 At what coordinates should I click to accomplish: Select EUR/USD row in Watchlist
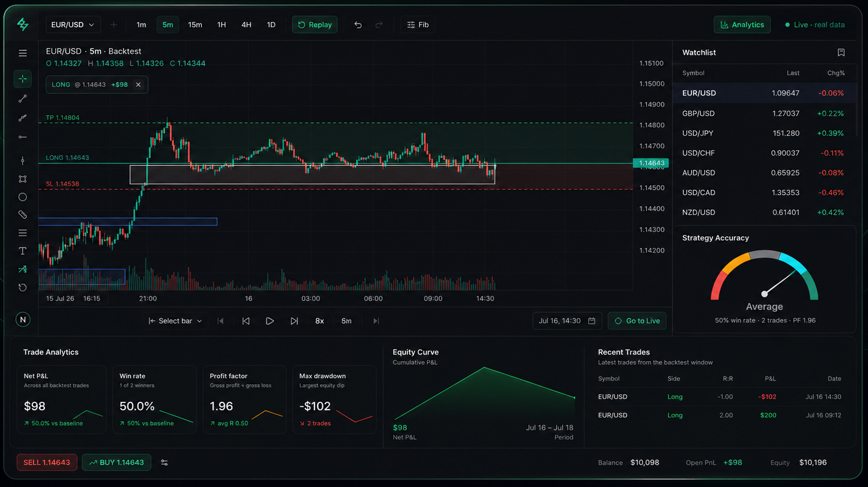pyautogui.click(x=764, y=93)
